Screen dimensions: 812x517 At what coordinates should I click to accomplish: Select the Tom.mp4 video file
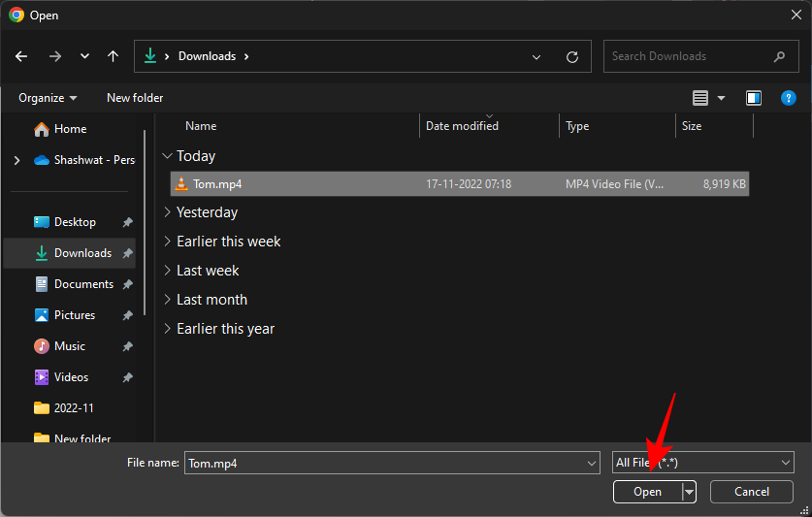click(x=215, y=184)
